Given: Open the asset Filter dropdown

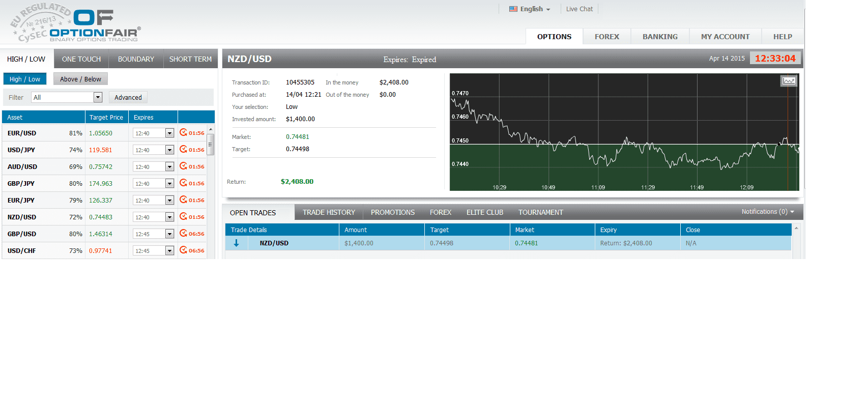Looking at the screenshot, I should point(67,98).
